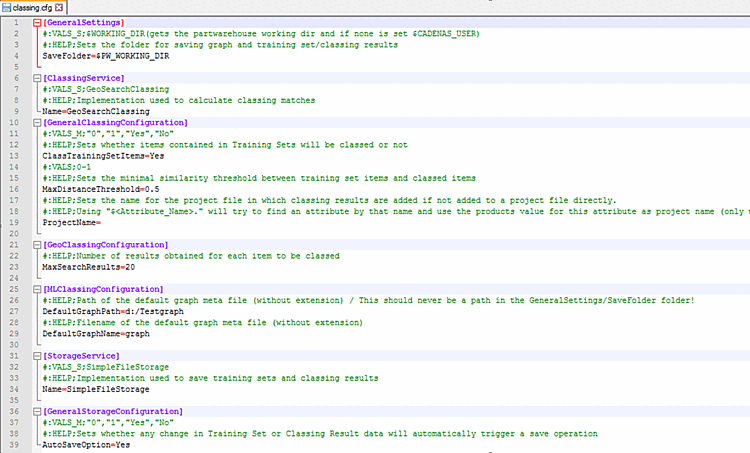This screenshot has width=750, height=453.
Task: Click Name=GeoSearchClassing line
Action: [x=96, y=111]
